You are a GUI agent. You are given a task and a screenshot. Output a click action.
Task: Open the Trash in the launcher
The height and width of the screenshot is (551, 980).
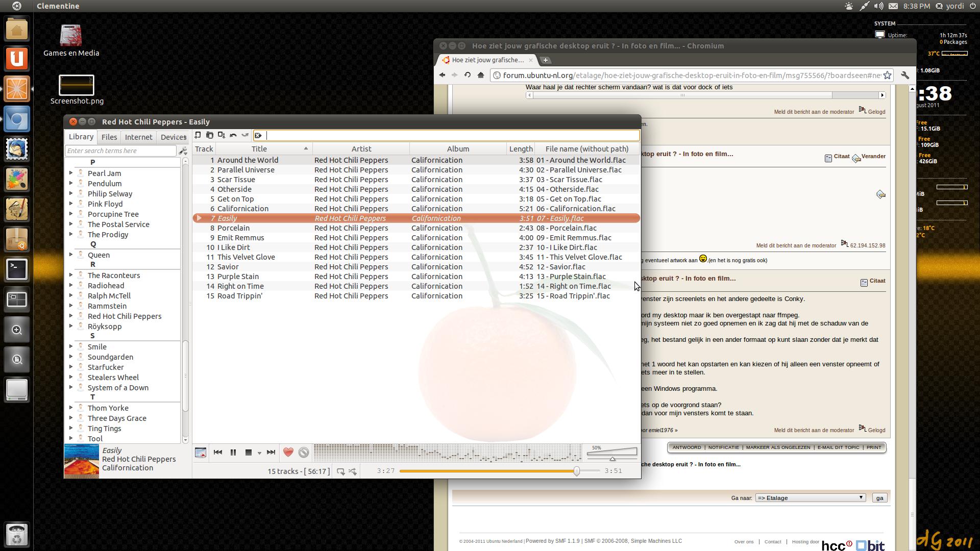coord(17,535)
